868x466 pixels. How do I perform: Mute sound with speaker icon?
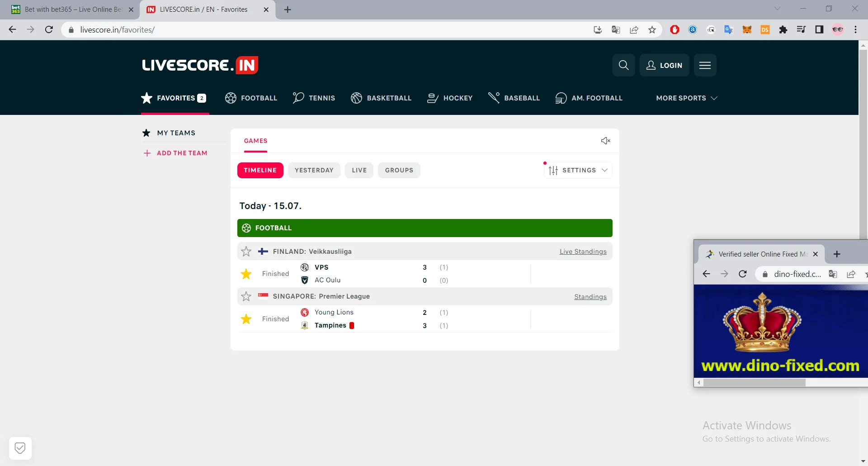coord(605,141)
